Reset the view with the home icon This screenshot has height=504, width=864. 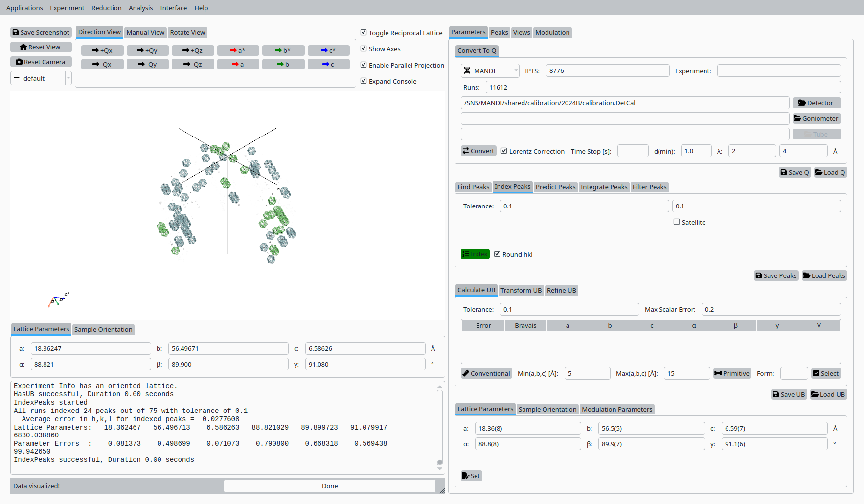[41, 46]
